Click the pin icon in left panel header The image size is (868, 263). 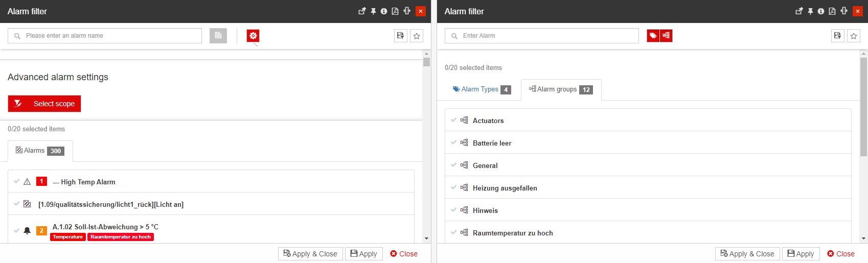[373, 11]
